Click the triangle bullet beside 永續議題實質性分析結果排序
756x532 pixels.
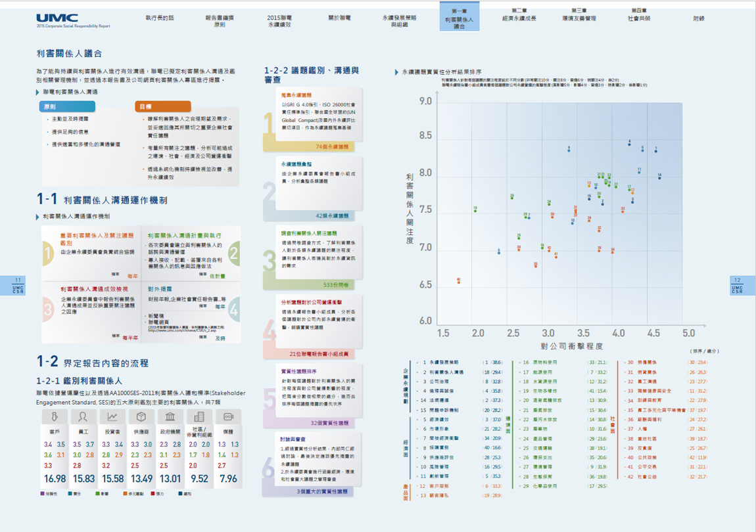[x=396, y=72]
